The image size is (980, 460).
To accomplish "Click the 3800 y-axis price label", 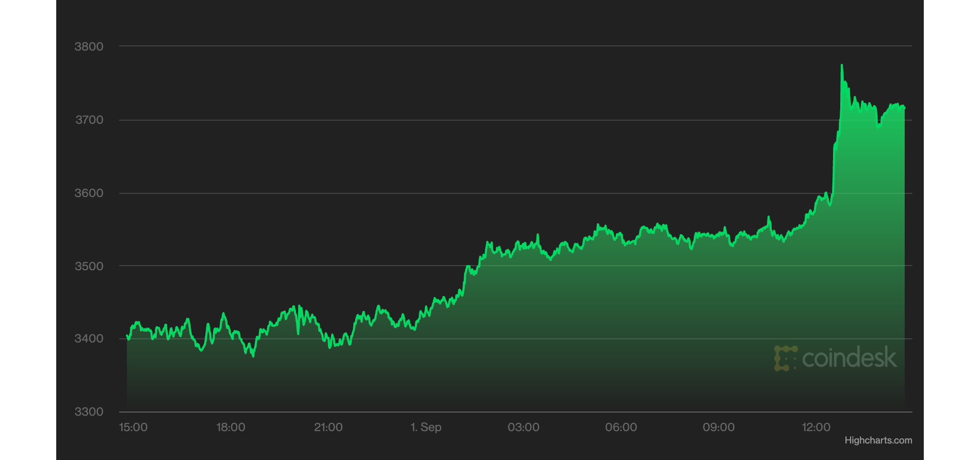I will pos(89,46).
